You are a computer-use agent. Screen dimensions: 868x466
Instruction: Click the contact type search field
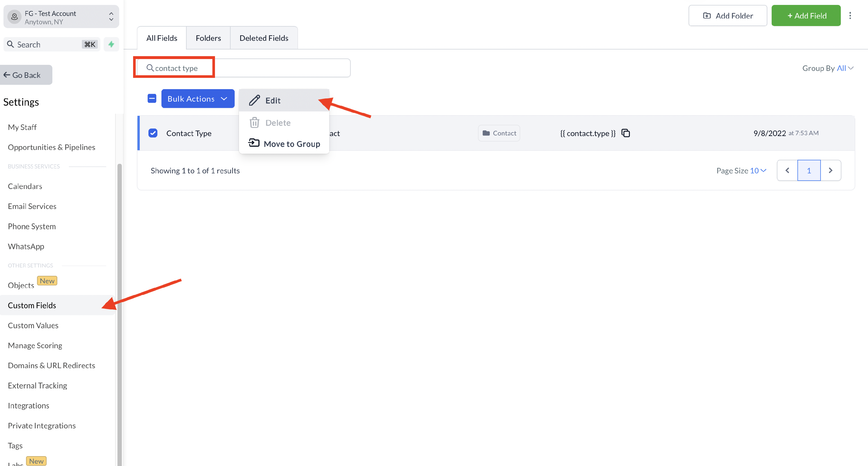pyautogui.click(x=243, y=68)
